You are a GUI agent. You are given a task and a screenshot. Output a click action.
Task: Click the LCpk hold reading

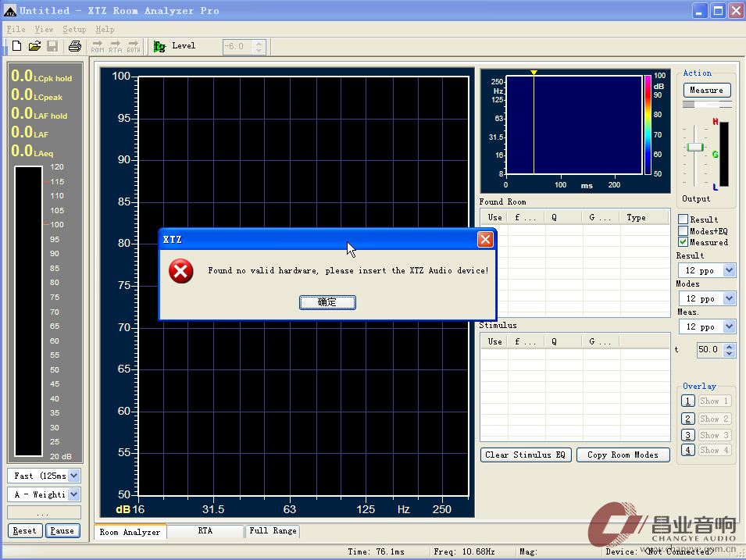click(x=41, y=76)
